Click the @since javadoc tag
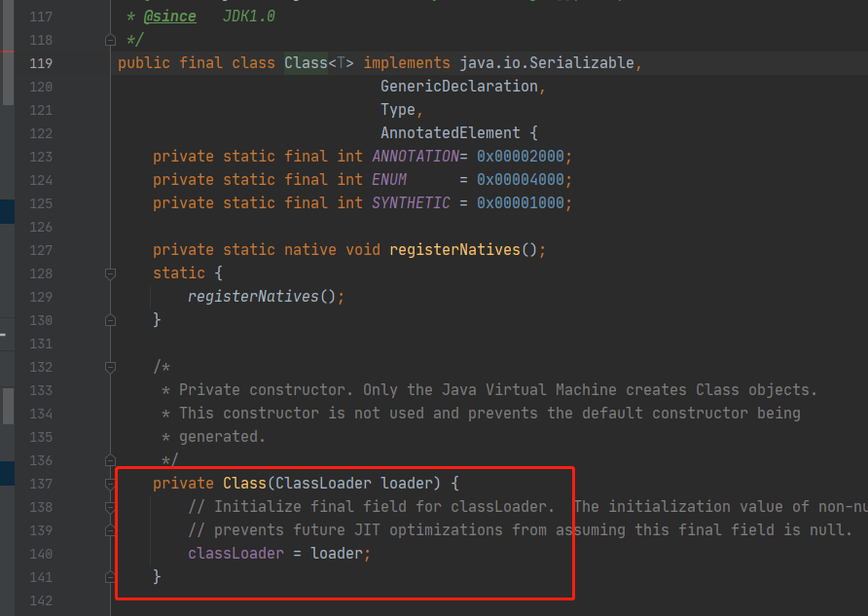The height and width of the screenshot is (616, 868). coord(169,17)
